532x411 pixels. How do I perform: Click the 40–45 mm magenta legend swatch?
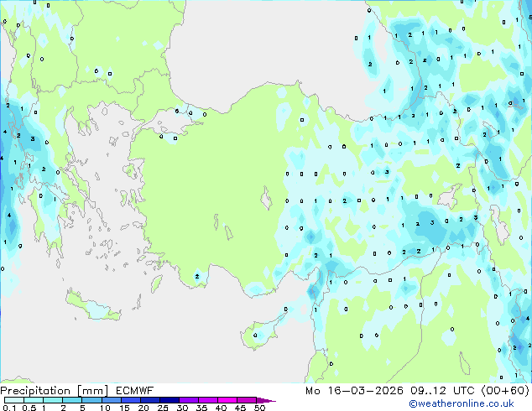coord(227,400)
